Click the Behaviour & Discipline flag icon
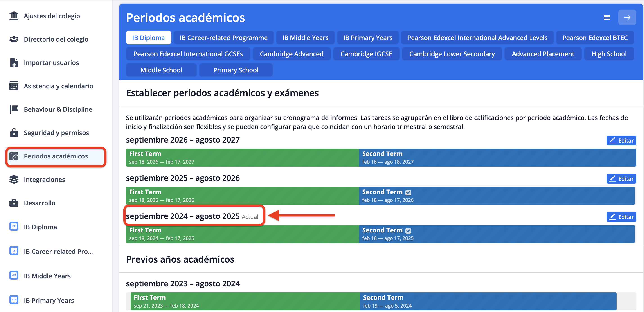Viewport: 644px width, 312px height. (x=14, y=109)
